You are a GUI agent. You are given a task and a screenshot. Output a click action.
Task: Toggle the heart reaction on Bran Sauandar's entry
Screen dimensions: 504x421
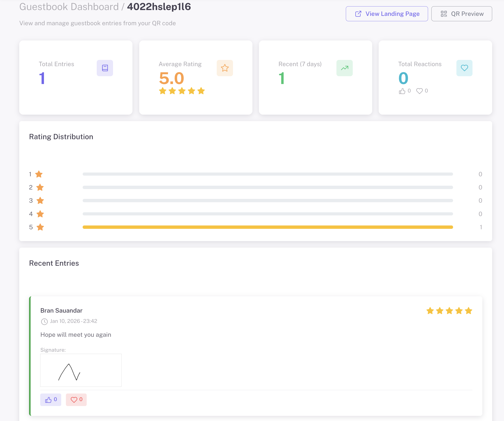76,400
